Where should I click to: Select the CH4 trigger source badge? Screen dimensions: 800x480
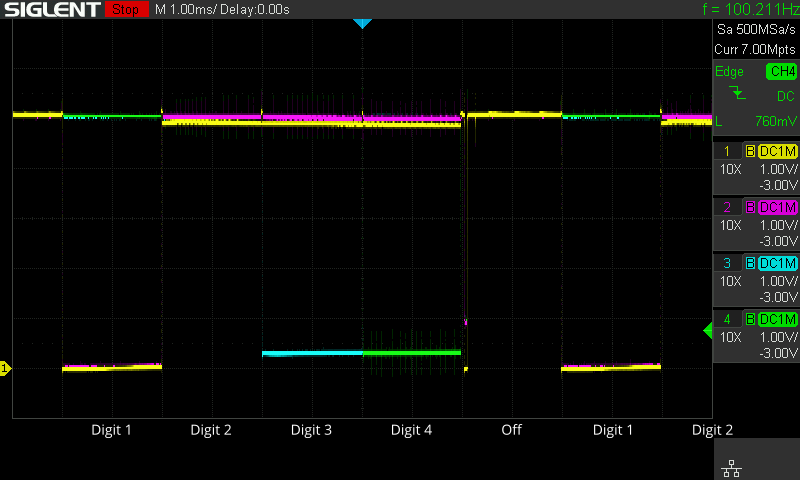pos(782,71)
